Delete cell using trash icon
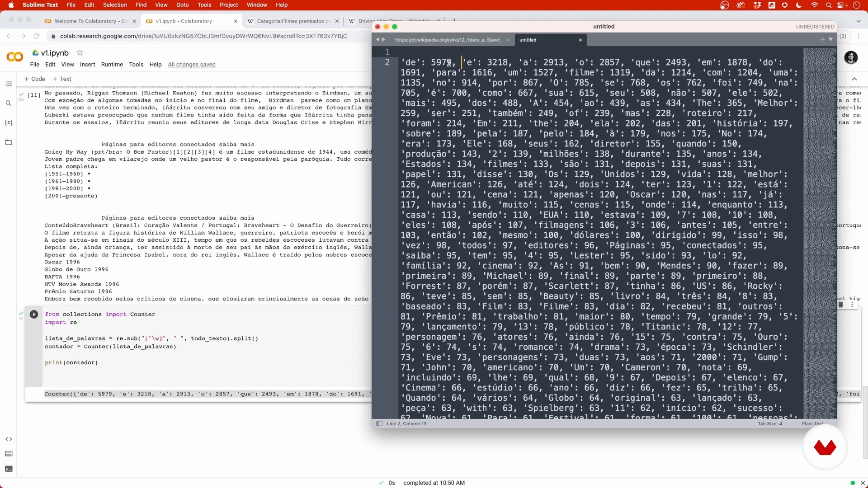868x488 pixels. point(841,305)
